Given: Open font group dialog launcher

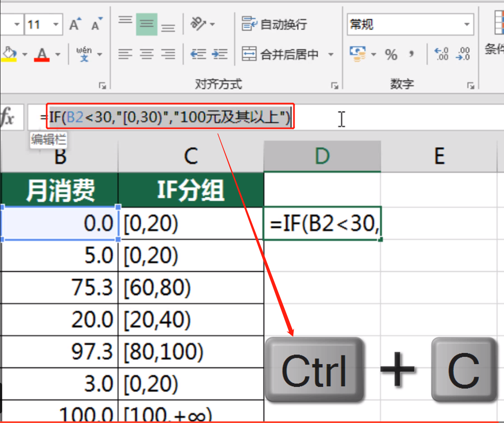Looking at the screenshot, I should [x=102, y=86].
